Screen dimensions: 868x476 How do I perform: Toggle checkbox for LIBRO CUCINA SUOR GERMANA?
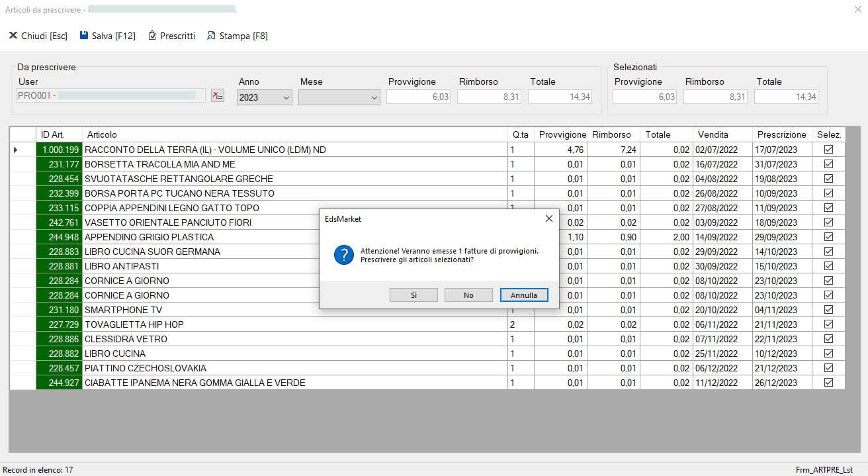tap(828, 252)
